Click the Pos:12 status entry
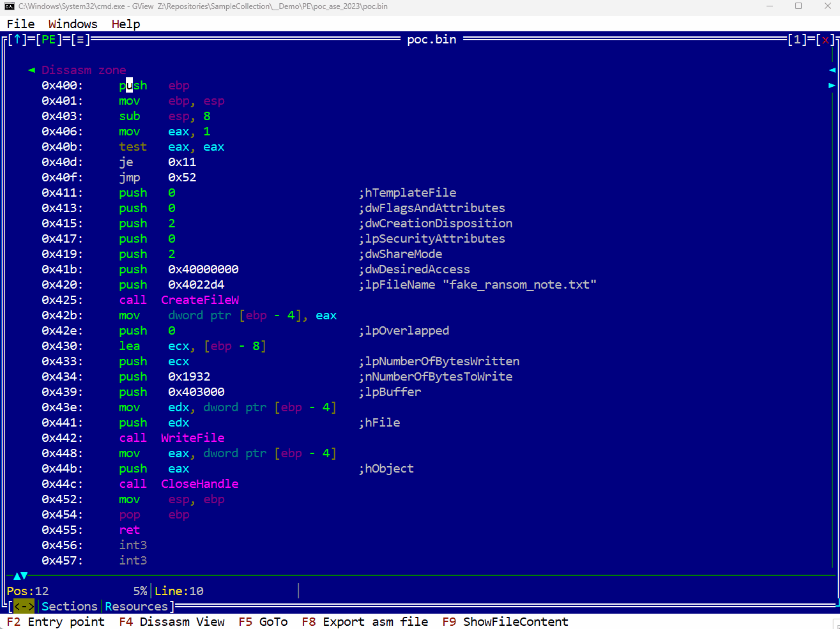This screenshot has height=629, width=840. (27, 591)
